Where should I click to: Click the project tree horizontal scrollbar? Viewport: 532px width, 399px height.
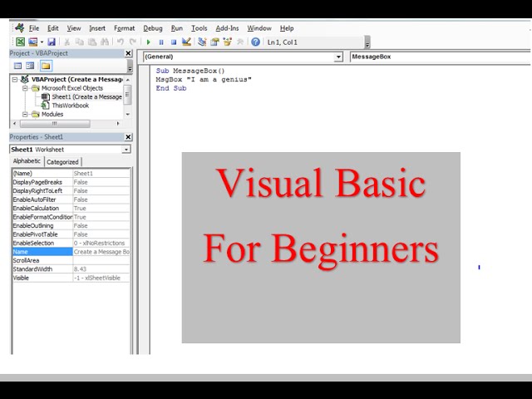tap(55, 124)
